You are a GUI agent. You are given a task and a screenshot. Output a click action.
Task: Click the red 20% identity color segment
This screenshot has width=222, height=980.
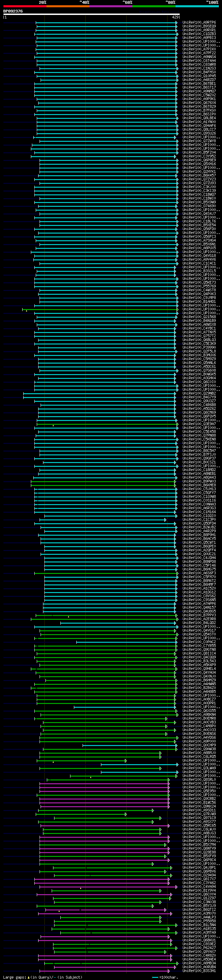point(25,6)
